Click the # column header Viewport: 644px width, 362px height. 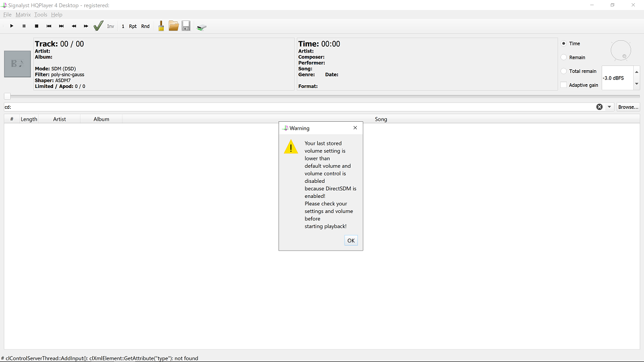coord(11,119)
